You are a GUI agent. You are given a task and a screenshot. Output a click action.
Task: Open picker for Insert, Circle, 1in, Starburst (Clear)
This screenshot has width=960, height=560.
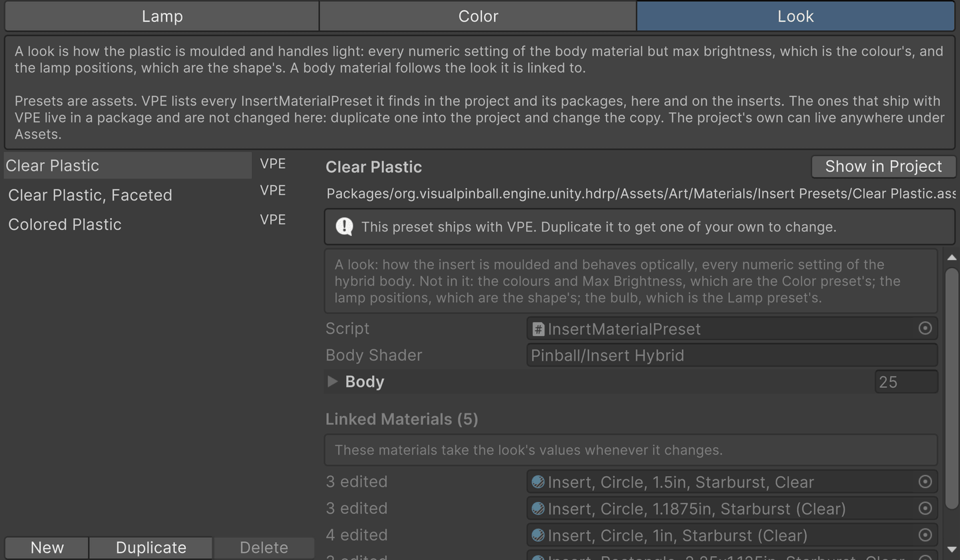[925, 535]
